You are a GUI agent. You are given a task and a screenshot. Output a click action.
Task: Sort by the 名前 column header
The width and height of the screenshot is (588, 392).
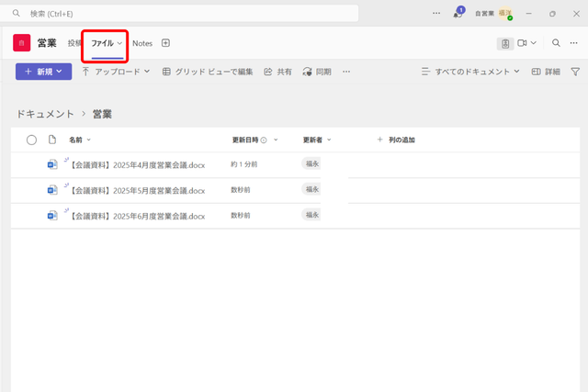(x=75, y=140)
